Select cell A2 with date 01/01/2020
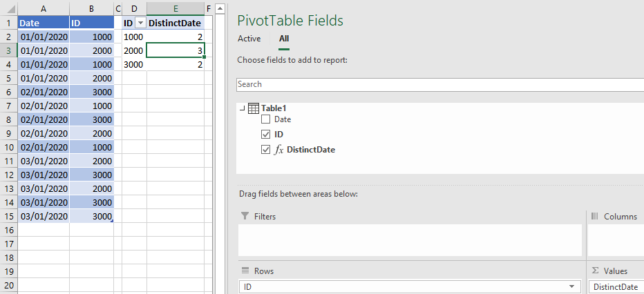The width and height of the screenshot is (644, 294). 44,37
